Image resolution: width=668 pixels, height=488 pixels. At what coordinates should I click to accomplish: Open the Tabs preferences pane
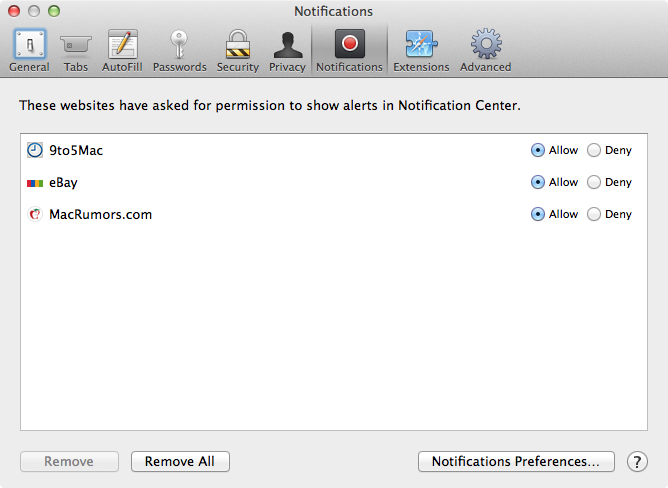(76, 51)
